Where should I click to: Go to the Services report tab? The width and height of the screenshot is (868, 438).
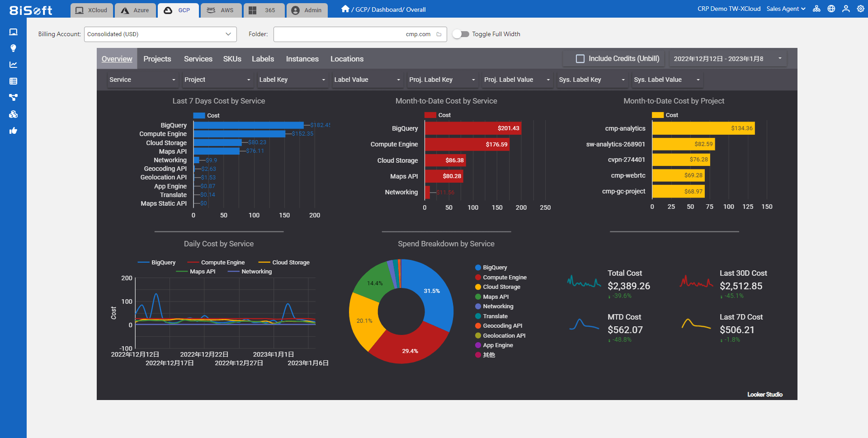tap(198, 59)
